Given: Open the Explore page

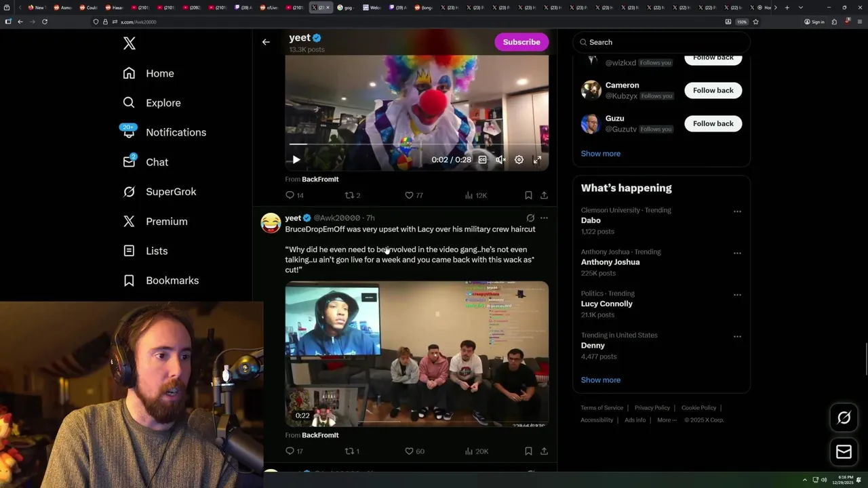Looking at the screenshot, I should (152, 103).
